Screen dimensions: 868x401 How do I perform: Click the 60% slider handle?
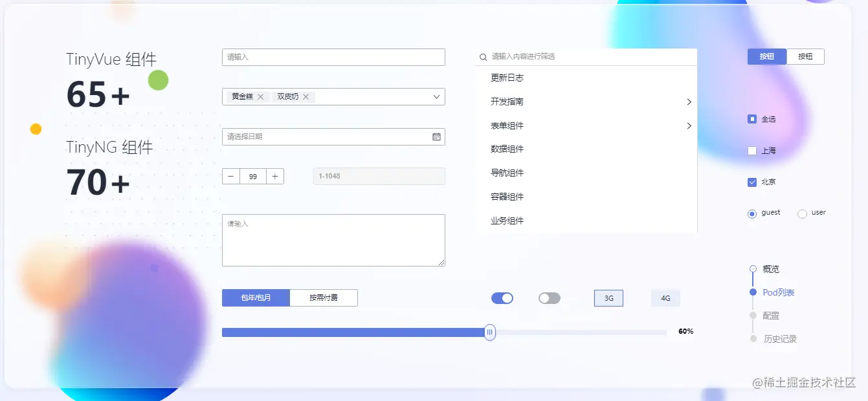pyautogui.click(x=489, y=332)
